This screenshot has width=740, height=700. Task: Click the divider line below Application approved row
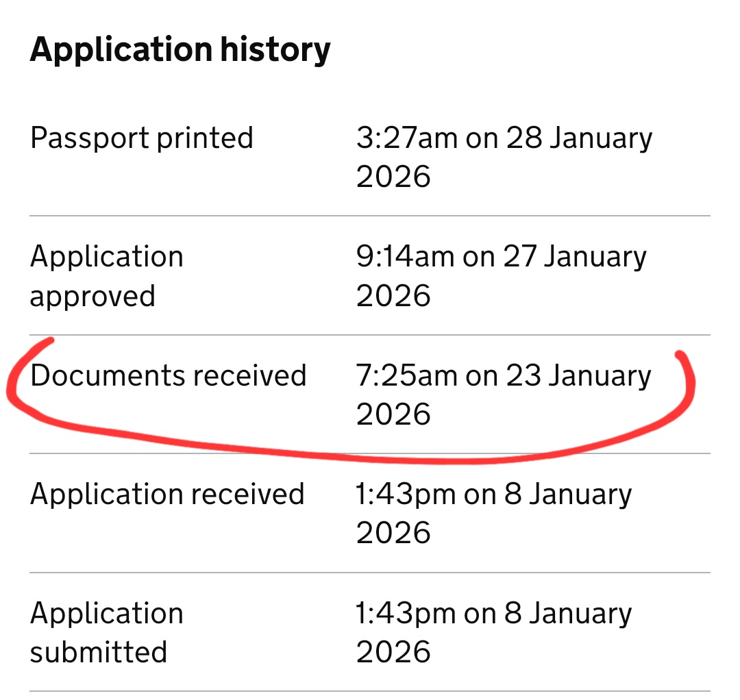click(370, 335)
